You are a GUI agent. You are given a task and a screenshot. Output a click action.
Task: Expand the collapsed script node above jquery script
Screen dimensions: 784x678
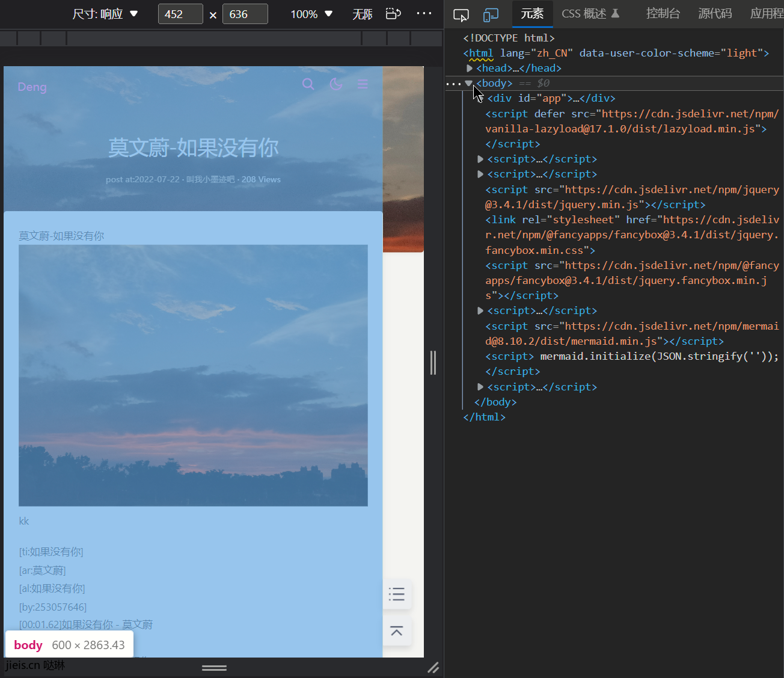coord(480,174)
